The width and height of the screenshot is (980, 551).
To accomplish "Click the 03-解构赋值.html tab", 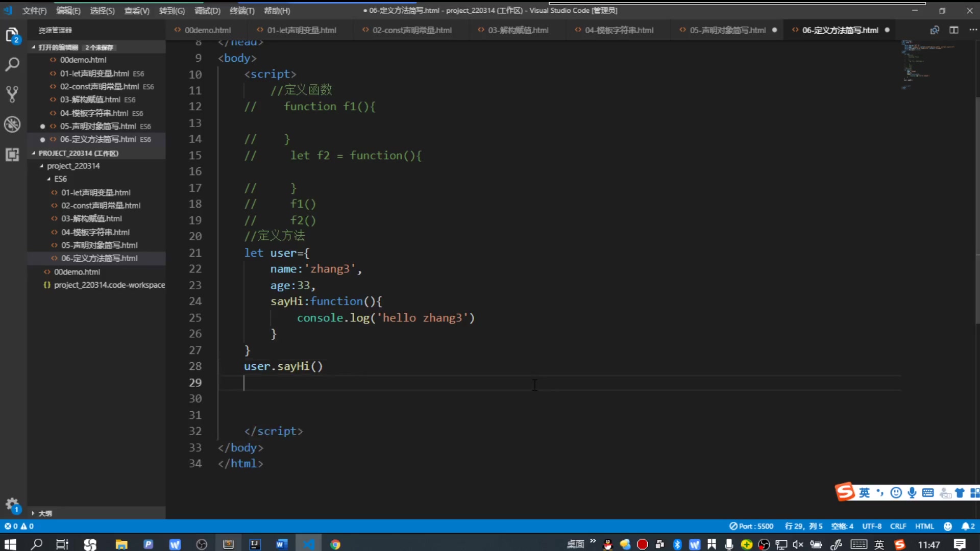I will pyautogui.click(x=518, y=30).
